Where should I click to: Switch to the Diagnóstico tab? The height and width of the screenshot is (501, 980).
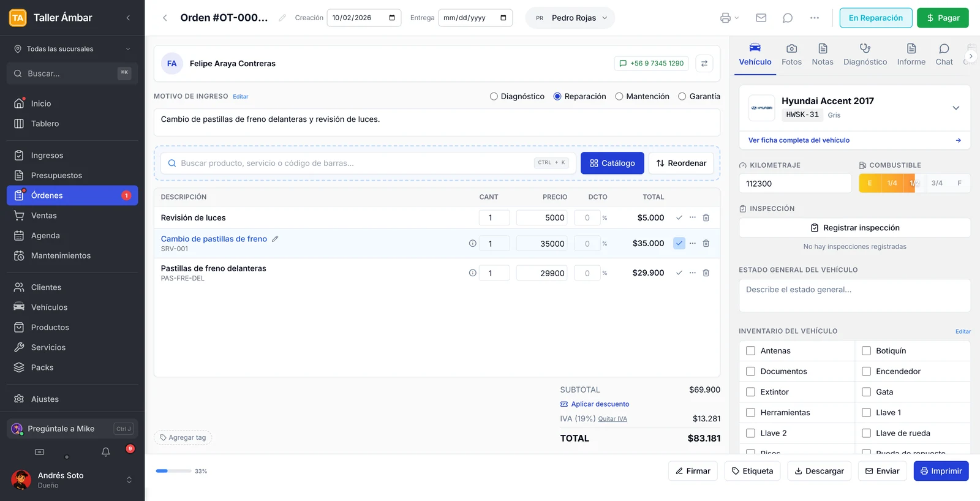pos(865,55)
